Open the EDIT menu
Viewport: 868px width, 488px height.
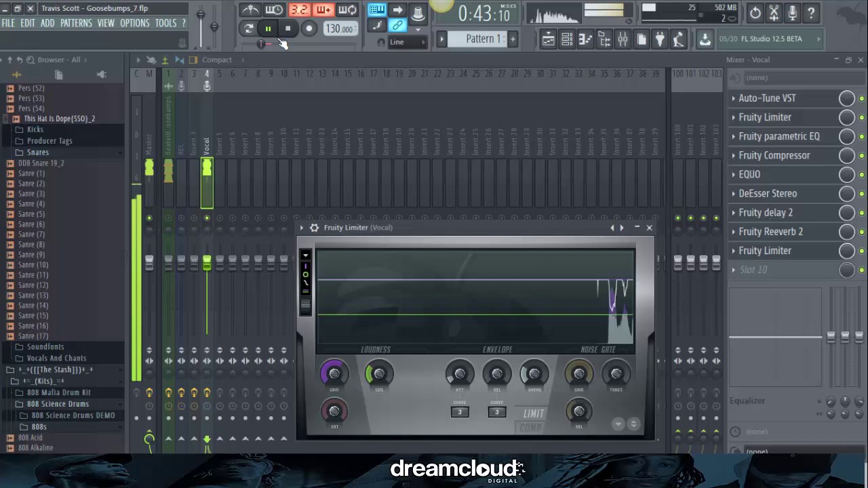coord(28,23)
